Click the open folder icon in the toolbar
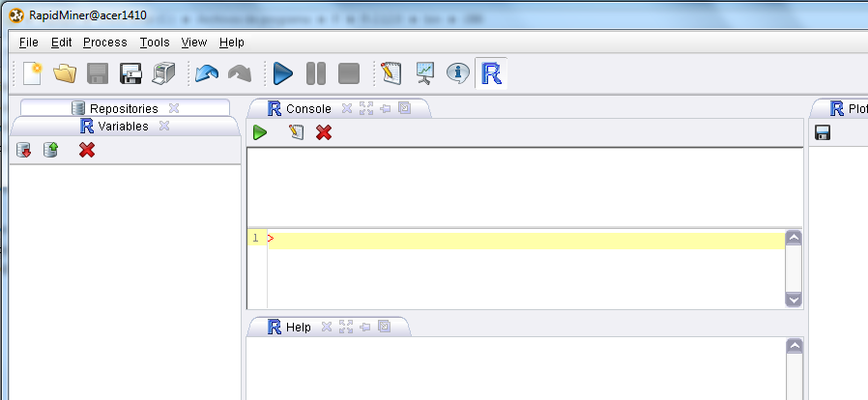 65,73
